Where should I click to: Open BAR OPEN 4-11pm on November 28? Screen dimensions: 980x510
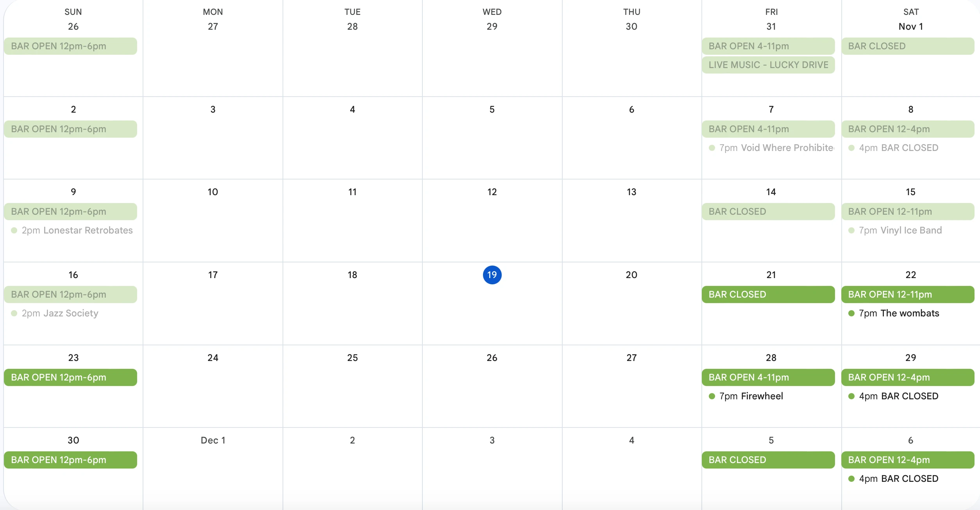click(x=768, y=377)
